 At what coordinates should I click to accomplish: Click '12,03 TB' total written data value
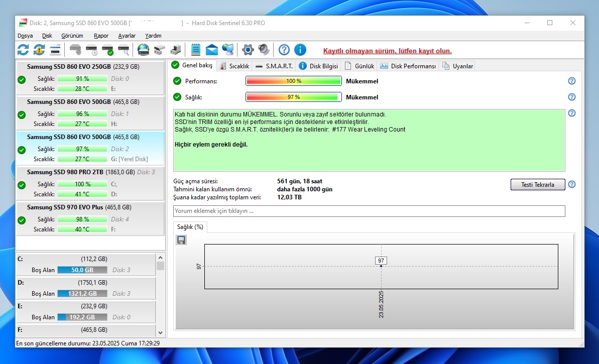(x=289, y=197)
